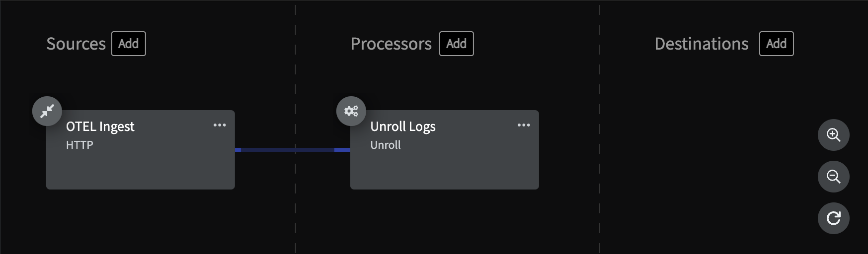The width and height of the screenshot is (868, 254).
Task: Click the Destinations column heading
Action: pos(702,44)
